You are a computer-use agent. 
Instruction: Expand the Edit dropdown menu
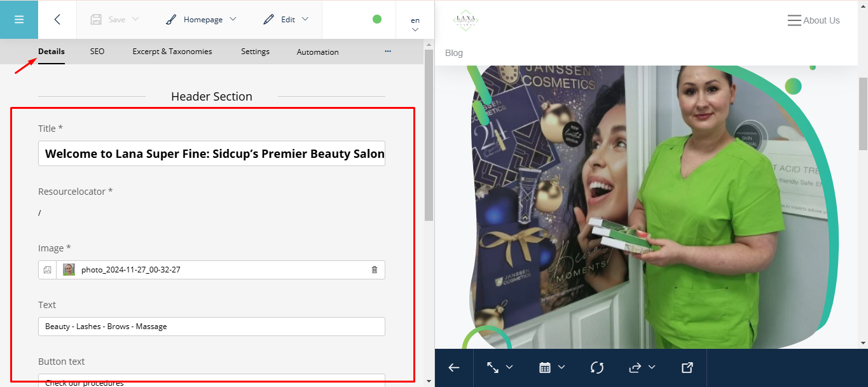(286, 19)
